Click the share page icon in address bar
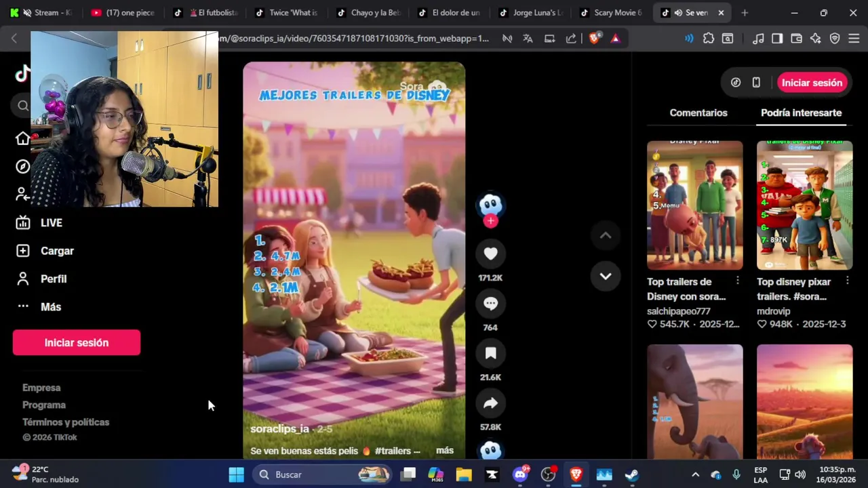The image size is (868, 488). click(x=571, y=39)
